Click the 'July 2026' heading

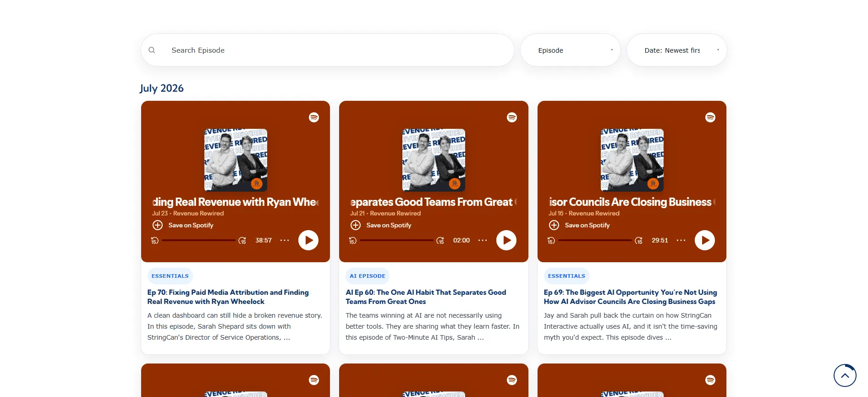coord(162,88)
